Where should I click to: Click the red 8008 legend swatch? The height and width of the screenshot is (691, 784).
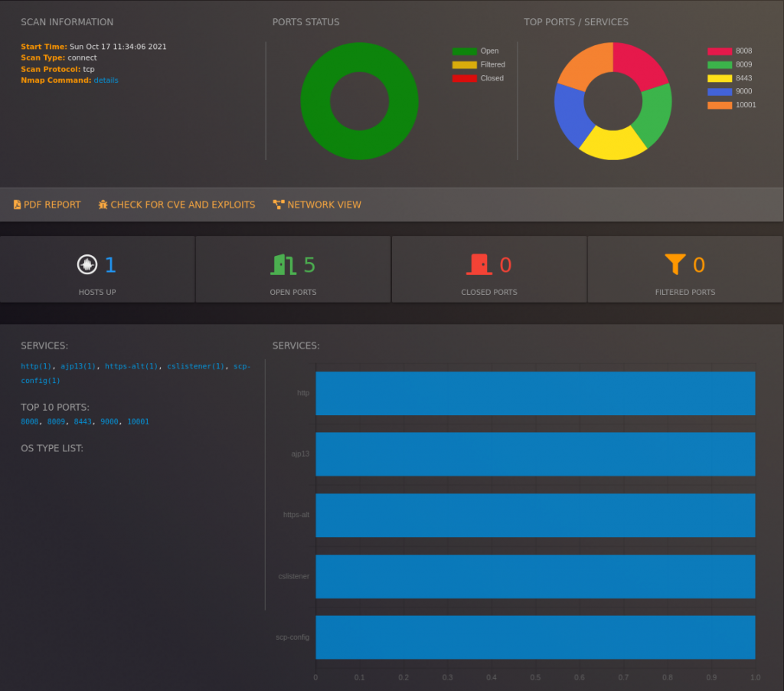coord(720,51)
